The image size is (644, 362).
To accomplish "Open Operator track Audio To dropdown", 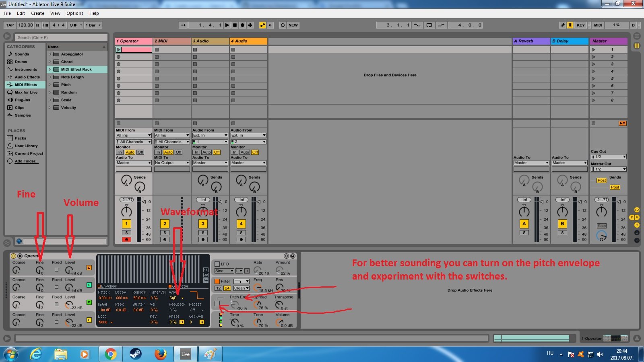I will (134, 162).
